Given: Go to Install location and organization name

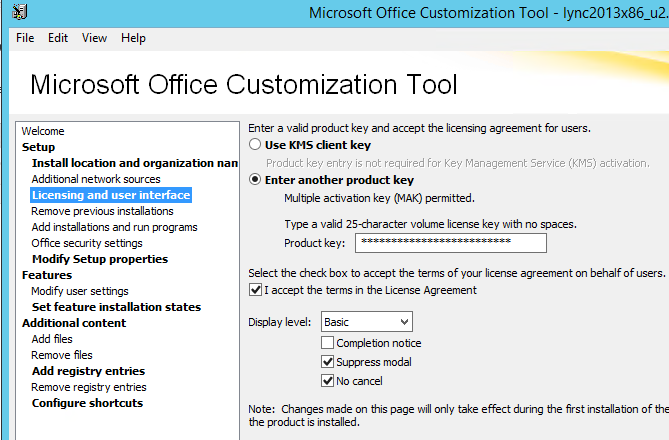Looking at the screenshot, I should click(134, 163).
